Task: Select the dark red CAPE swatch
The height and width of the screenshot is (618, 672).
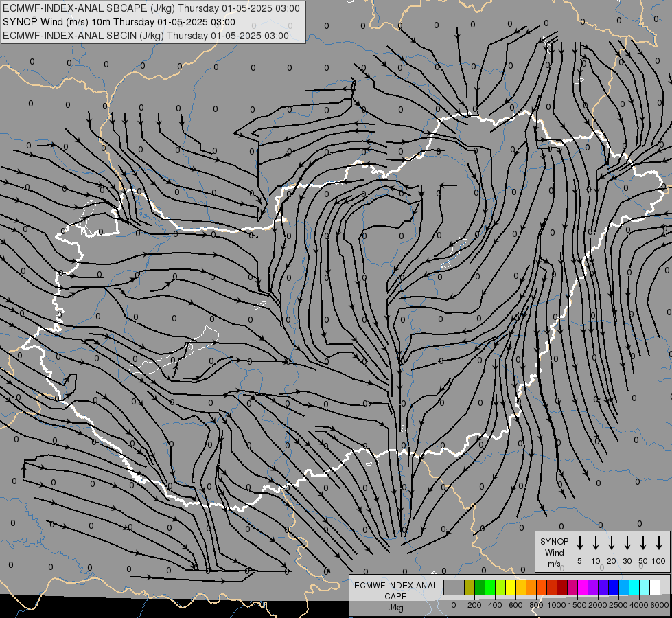Action: (x=562, y=587)
